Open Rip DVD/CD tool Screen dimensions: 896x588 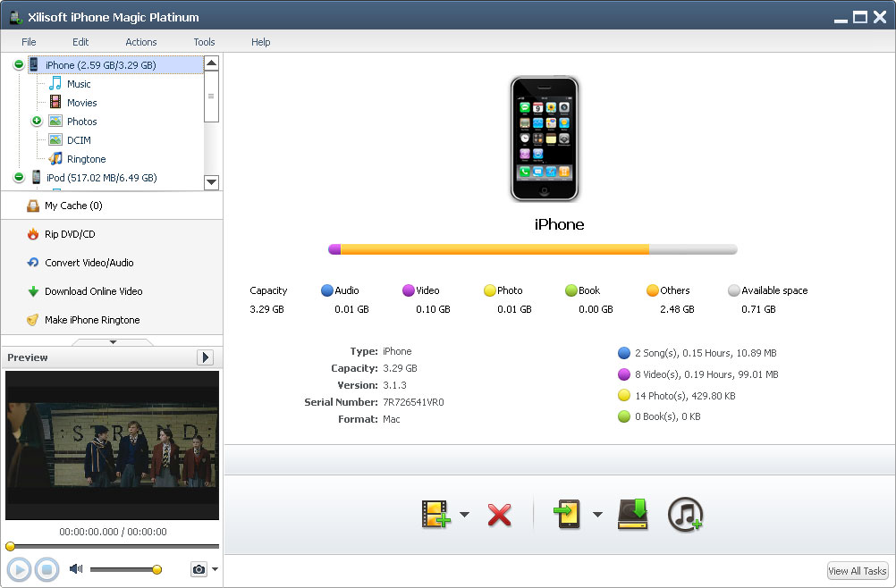click(x=70, y=234)
